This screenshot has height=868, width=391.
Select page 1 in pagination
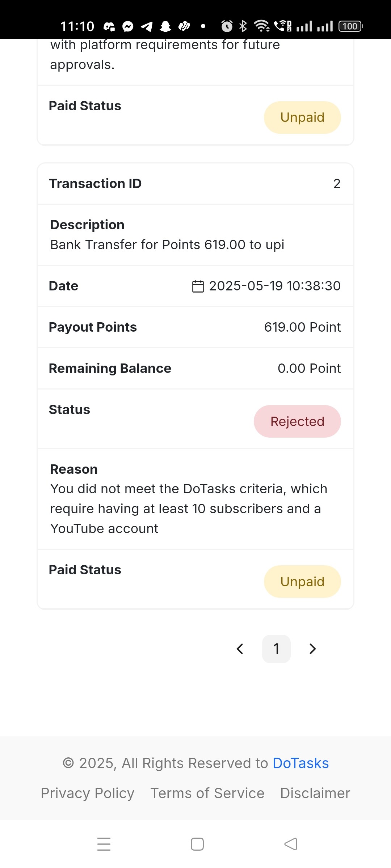(x=276, y=649)
